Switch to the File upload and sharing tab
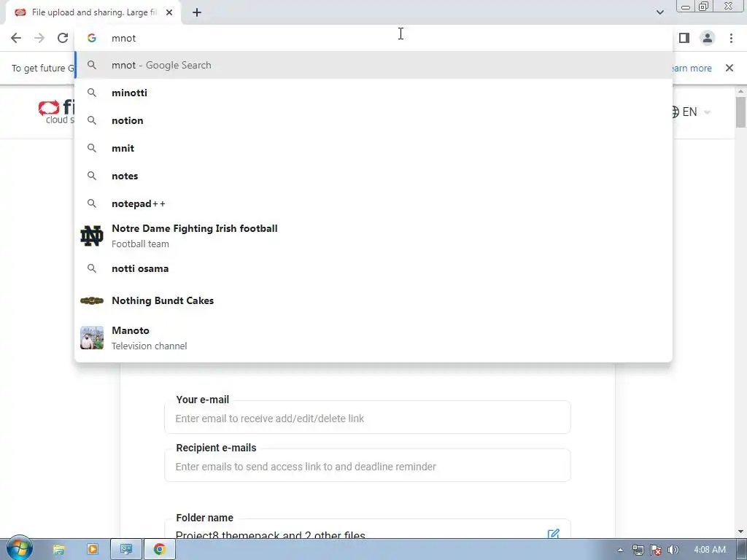747x560 pixels. (93, 12)
